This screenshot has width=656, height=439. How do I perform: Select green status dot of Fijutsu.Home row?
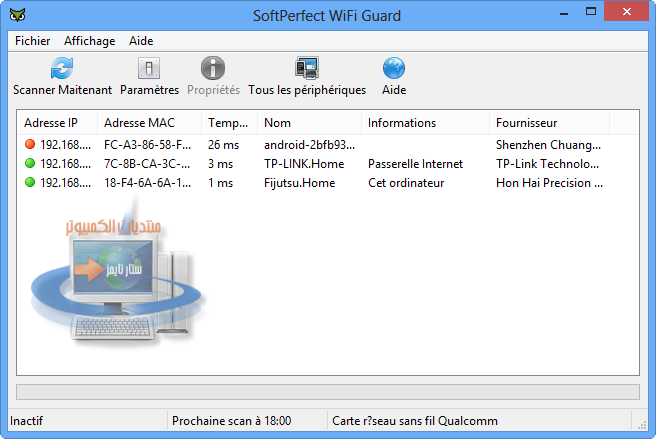(x=30, y=182)
